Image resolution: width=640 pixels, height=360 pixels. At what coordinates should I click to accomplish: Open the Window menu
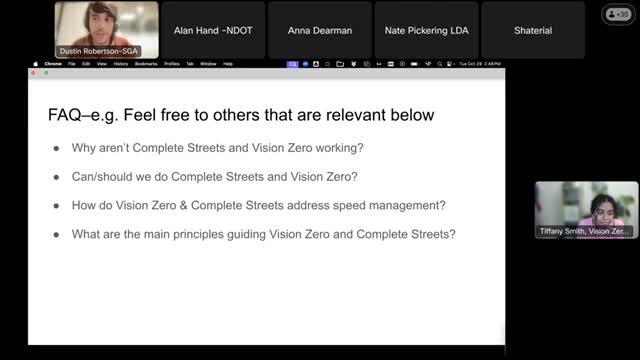(208, 64)
